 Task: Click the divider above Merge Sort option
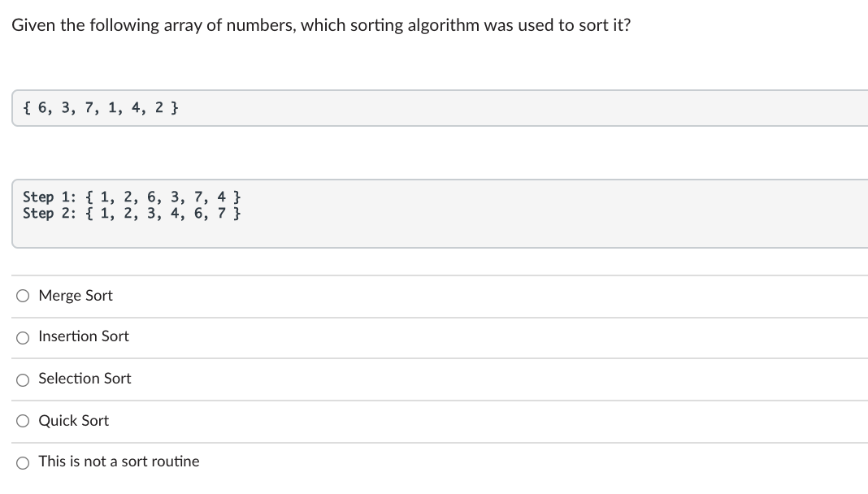[434, 275]
